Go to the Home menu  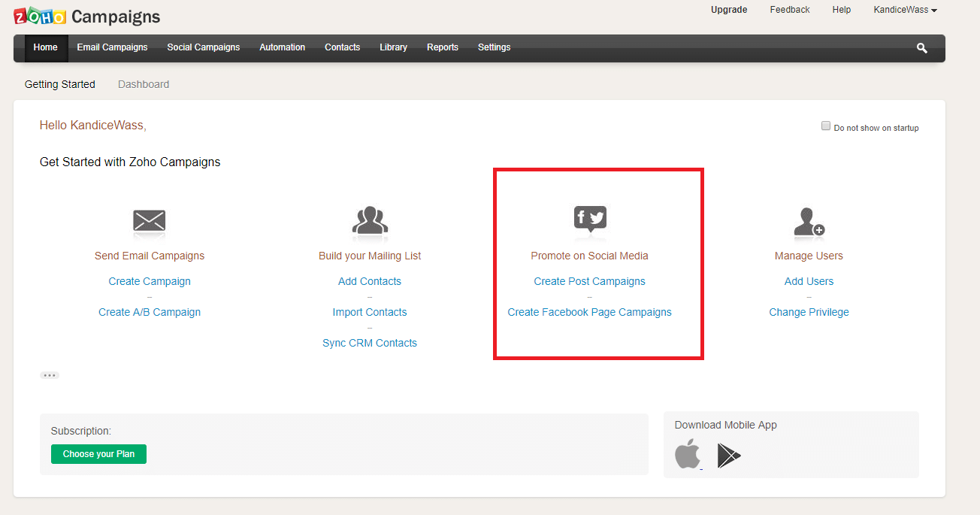[46, 47]
